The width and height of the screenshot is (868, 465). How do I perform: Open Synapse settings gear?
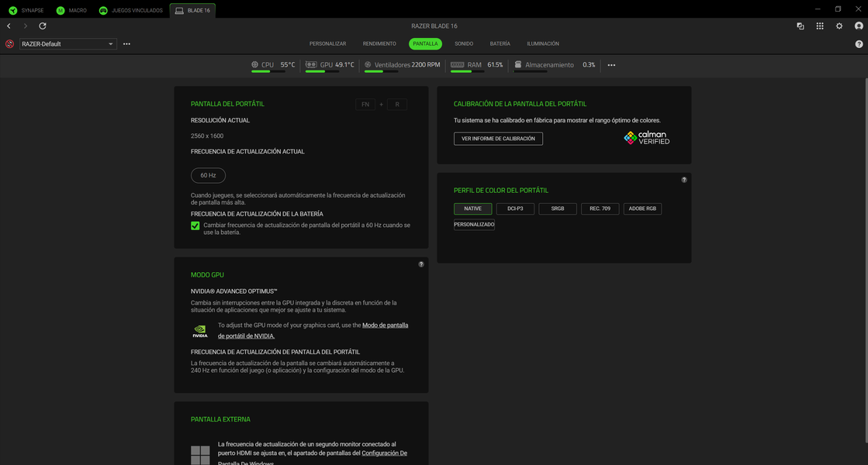click(839, 26)
